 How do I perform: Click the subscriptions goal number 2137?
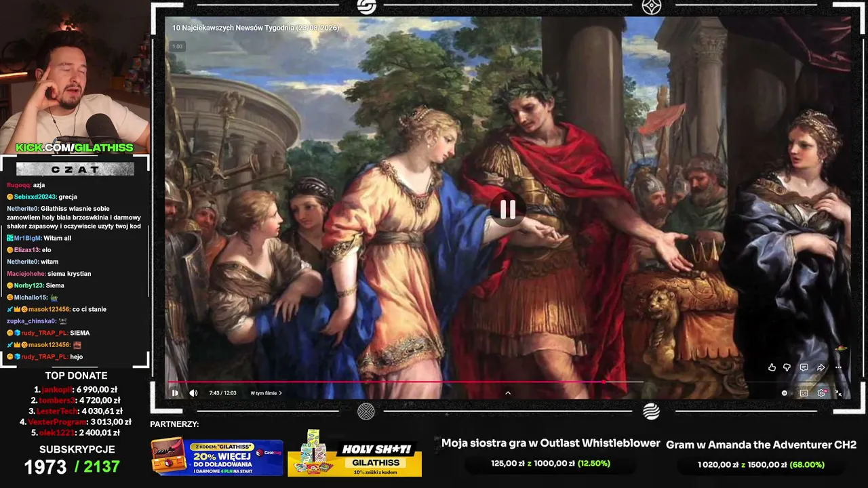click(x=102, y=467)
